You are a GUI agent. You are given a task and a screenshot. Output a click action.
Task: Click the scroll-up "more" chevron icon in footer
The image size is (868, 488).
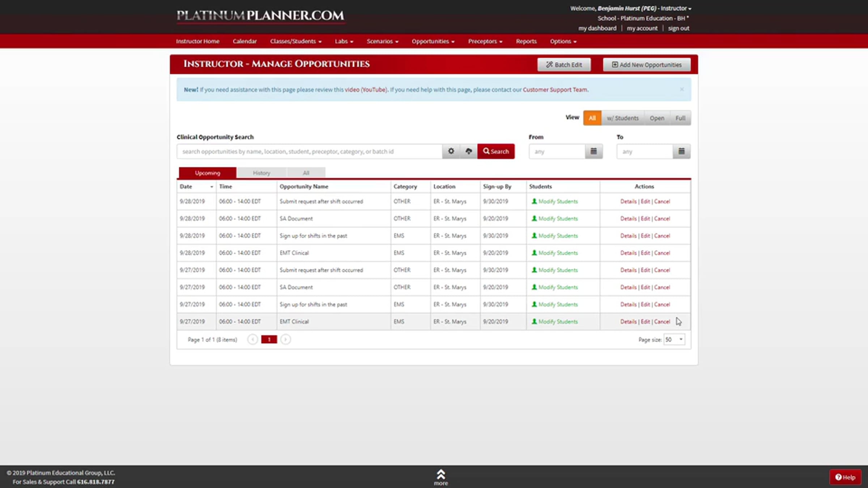[x=441, y=474]
